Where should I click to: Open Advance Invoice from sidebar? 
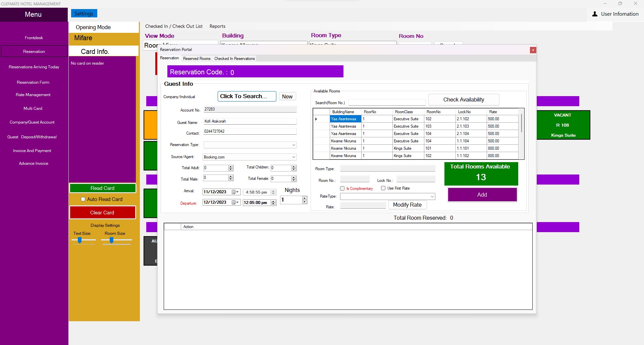34,163
